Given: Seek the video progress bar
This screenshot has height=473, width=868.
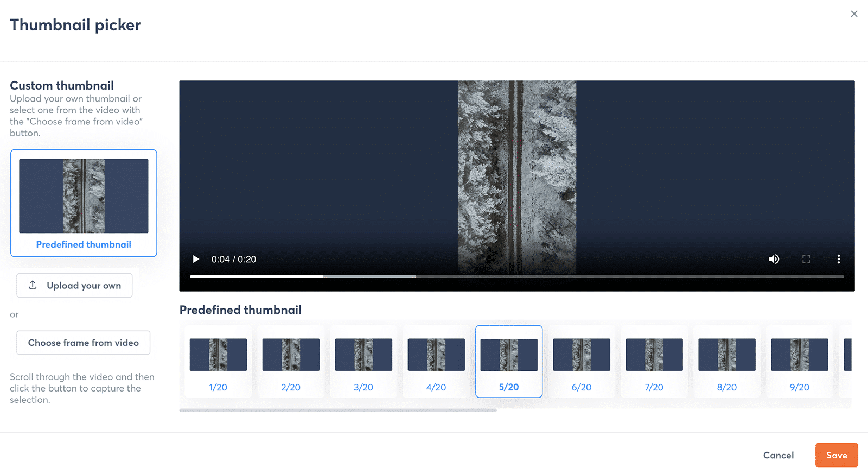Looking at the screenshot, I should click(x=516, y=276).
